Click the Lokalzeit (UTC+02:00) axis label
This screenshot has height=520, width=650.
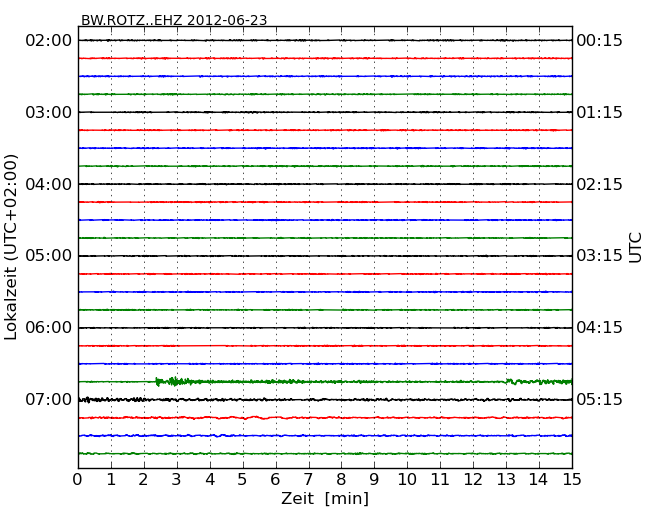[11, 247]
